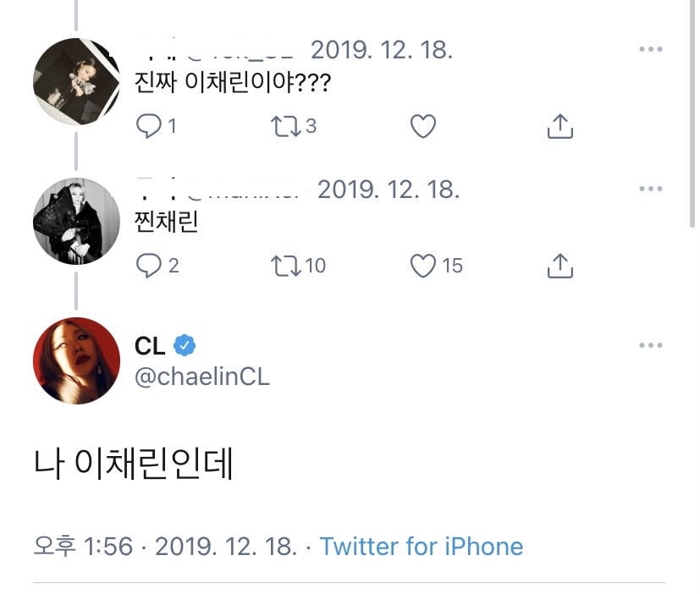
Task: Tap the share icon on the 찐채린 tweet
Action: click(559, 265)
